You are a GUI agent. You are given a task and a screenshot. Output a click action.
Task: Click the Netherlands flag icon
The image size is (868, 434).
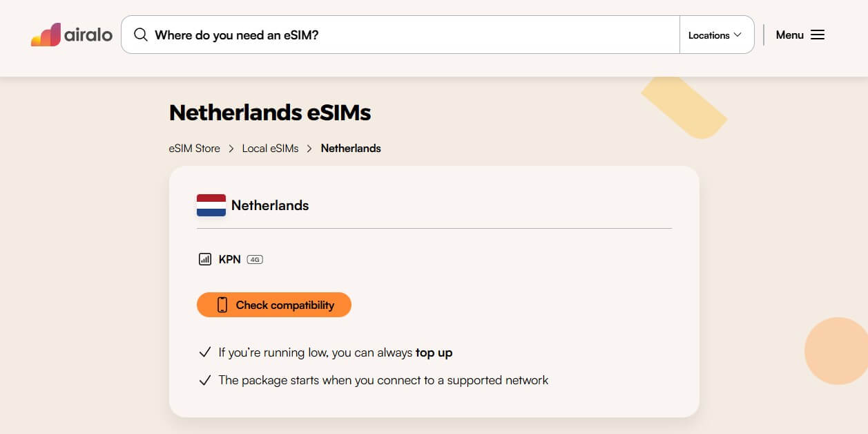click(x=211, y=205)
